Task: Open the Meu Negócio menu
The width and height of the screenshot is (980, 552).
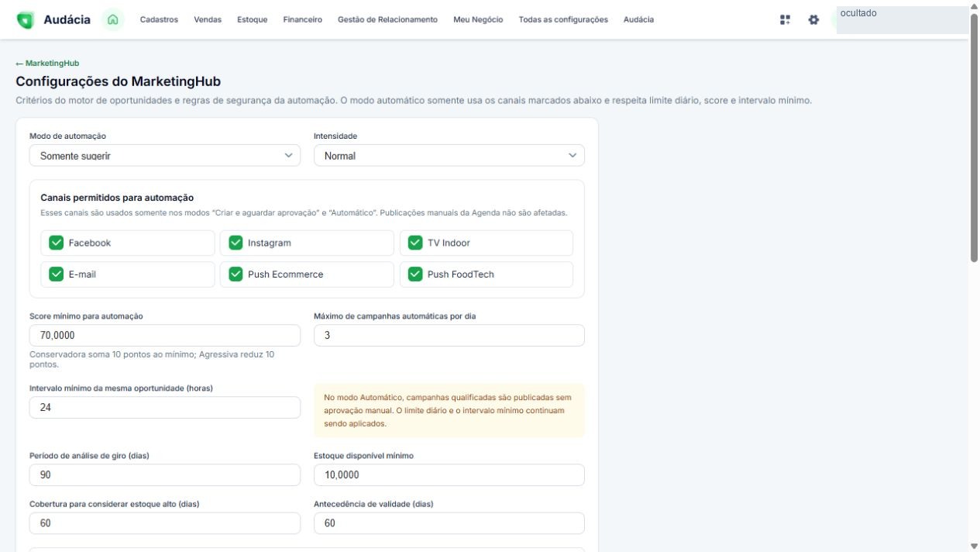Action: [478, 19]
